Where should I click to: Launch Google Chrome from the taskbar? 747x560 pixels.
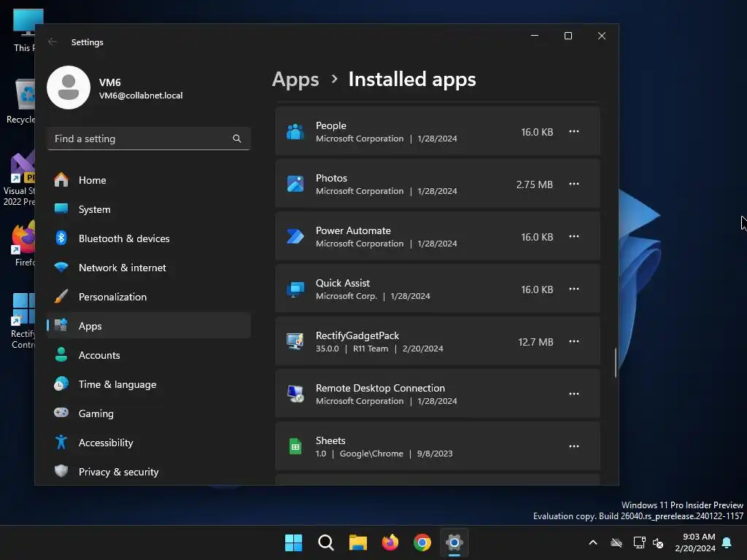pyautogui.click(x=422, y=542)
